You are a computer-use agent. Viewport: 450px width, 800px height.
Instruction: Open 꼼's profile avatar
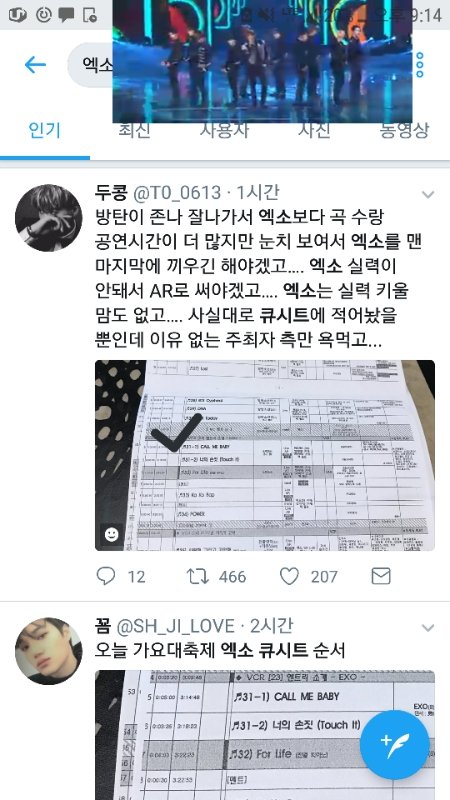(48, 651)
